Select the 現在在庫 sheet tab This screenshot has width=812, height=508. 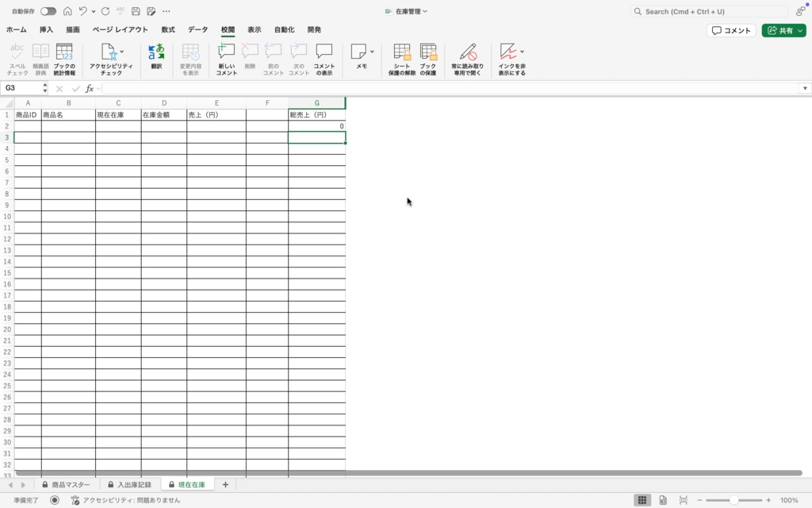(x=187, y=485)
